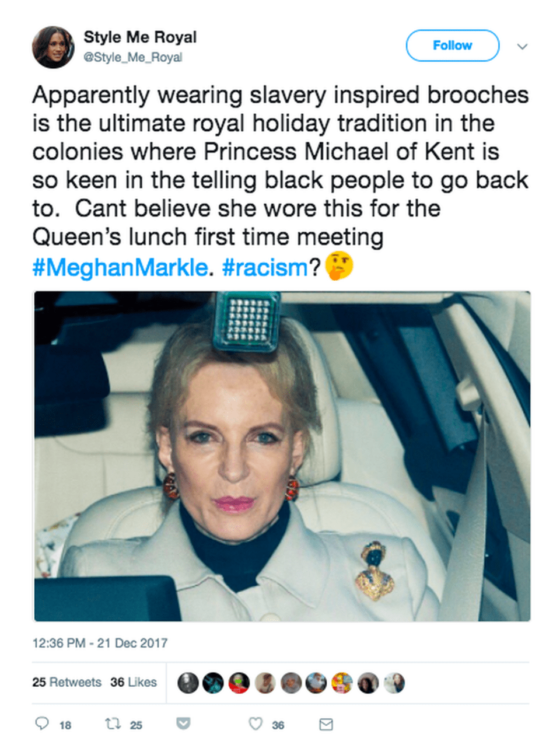Open the tweet options chevron menu
The width and height of the screenshot is (560, 741).
point(523,46)
